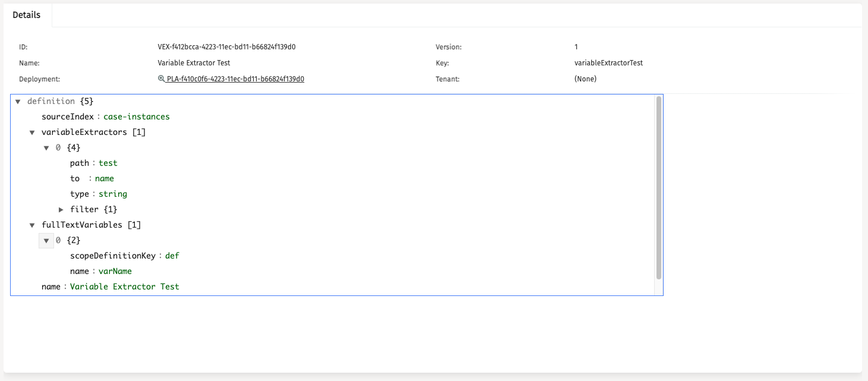Viewport: 868px width, 381px height.
Task: Click the path value "test"
Action: [108, 163]
